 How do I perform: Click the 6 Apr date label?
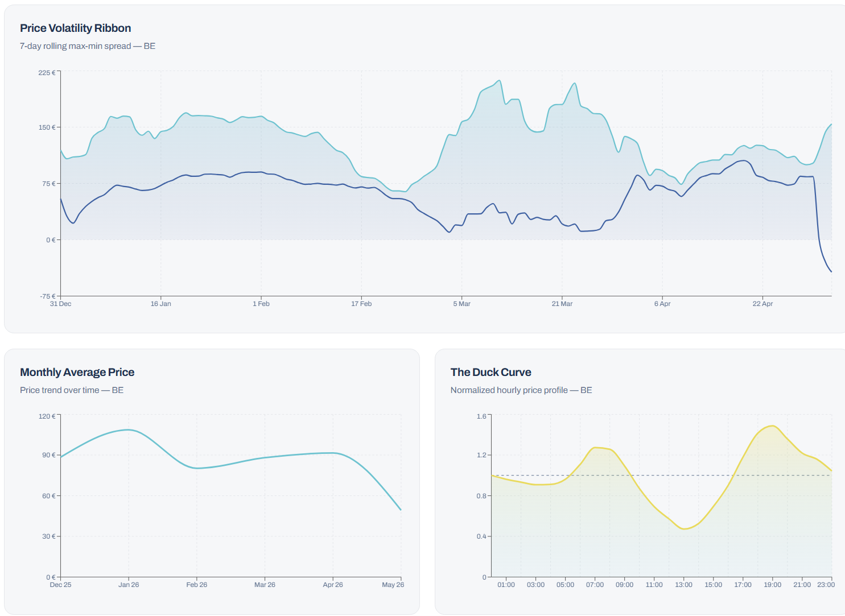[x=662, y=304]
